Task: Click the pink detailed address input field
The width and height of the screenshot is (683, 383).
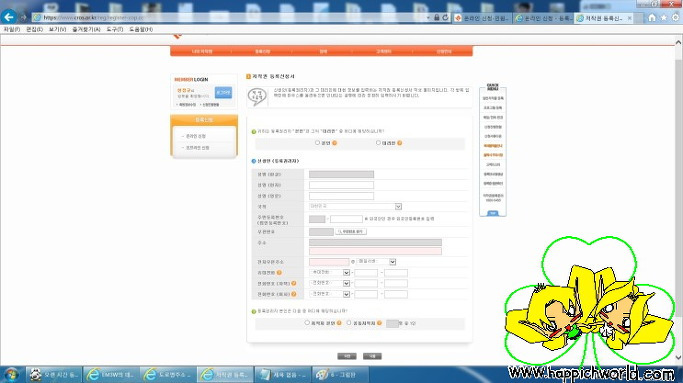Action: coord(375,251)
